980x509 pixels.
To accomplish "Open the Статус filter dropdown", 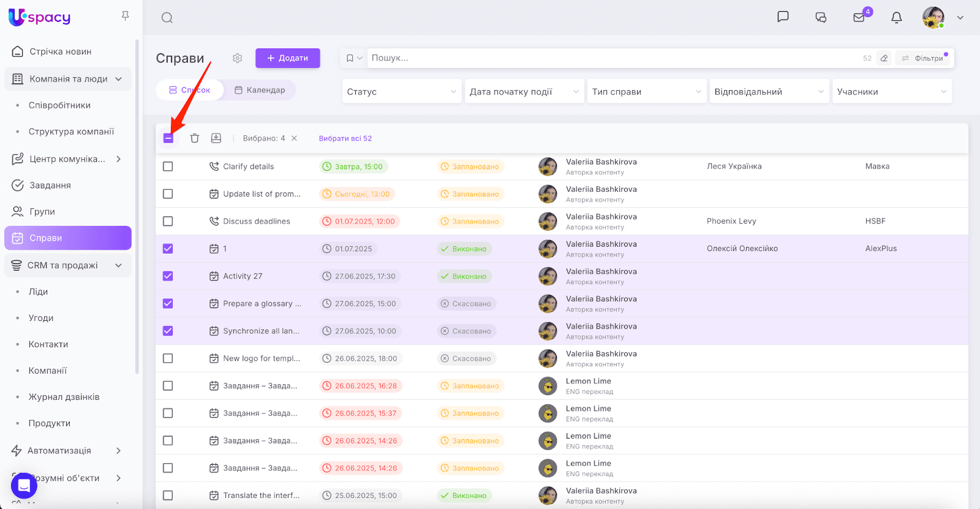I will 401,92.
